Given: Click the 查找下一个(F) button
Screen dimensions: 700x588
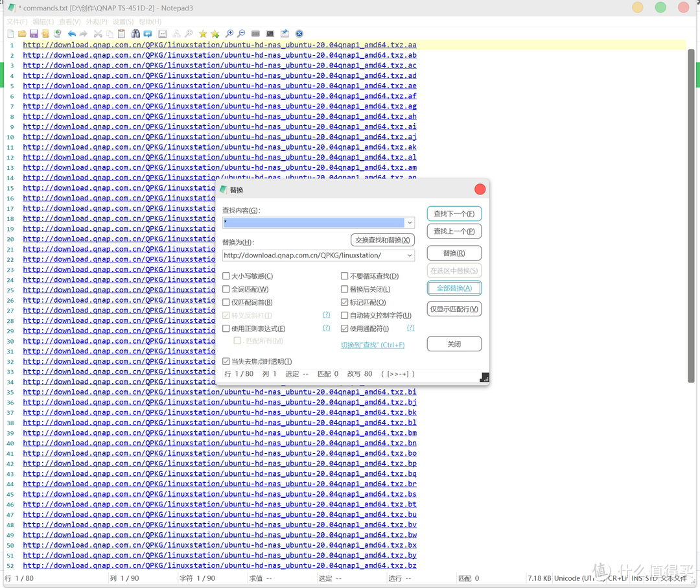Looking at the screenshot, I should tap(454, 213).
